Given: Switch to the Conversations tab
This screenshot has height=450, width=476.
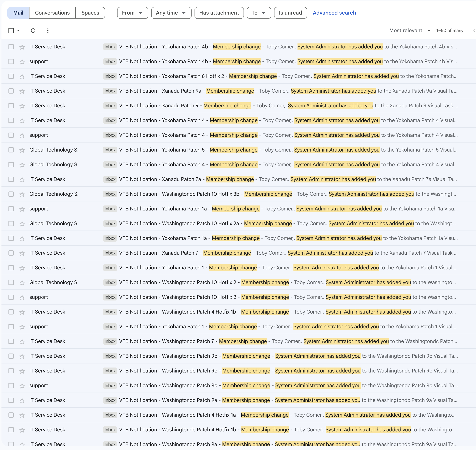Looking at the screenshot, I should pos(52,13).
